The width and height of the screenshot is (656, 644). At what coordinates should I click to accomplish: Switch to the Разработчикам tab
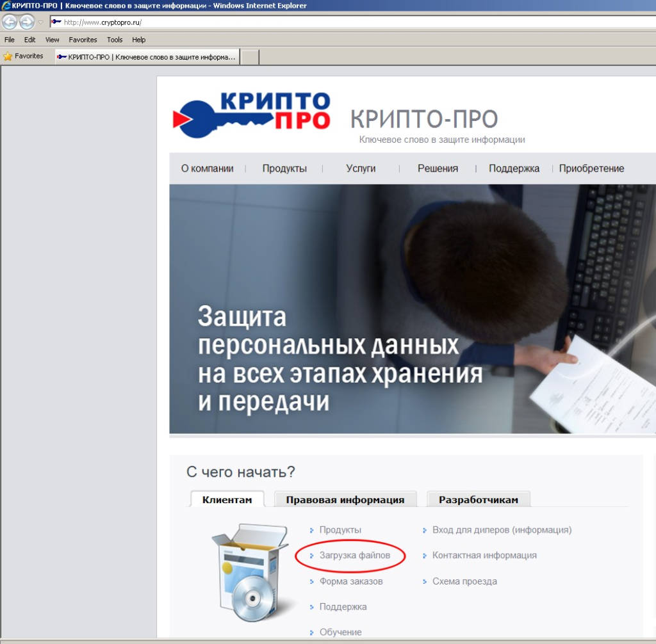click(x=478, y=500)
